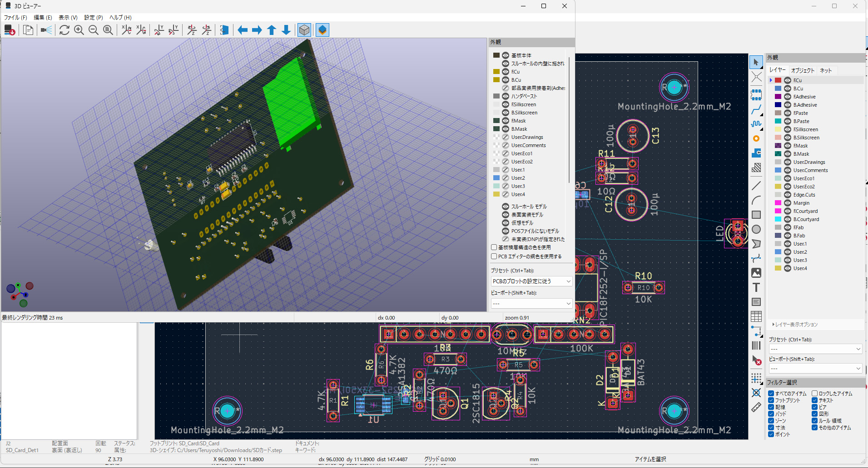Click the 3D viewer axis orientation gizmo

click(19, 294)
